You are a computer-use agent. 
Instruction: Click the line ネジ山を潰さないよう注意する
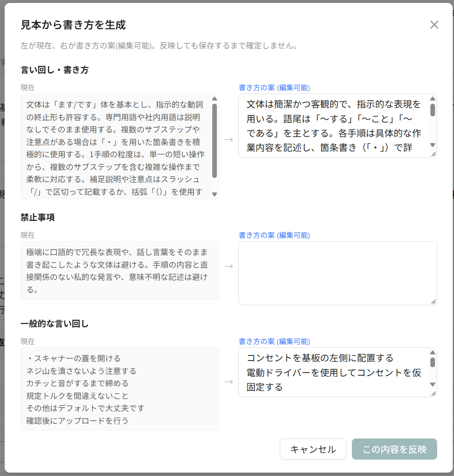81,371
